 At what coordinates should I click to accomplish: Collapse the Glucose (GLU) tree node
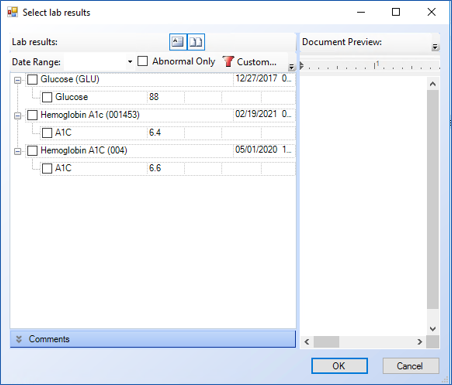coord(17,80)
